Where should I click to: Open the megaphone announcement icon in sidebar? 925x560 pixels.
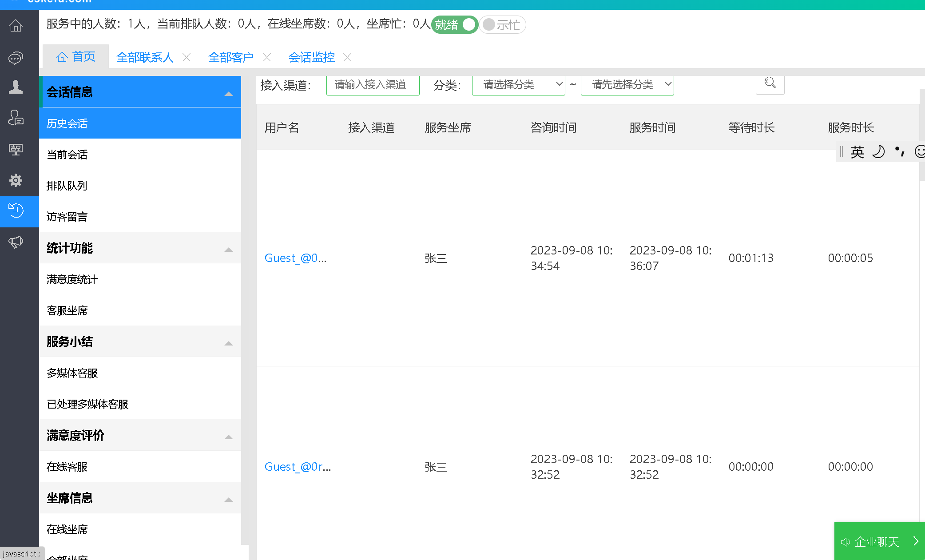(16, 242)
